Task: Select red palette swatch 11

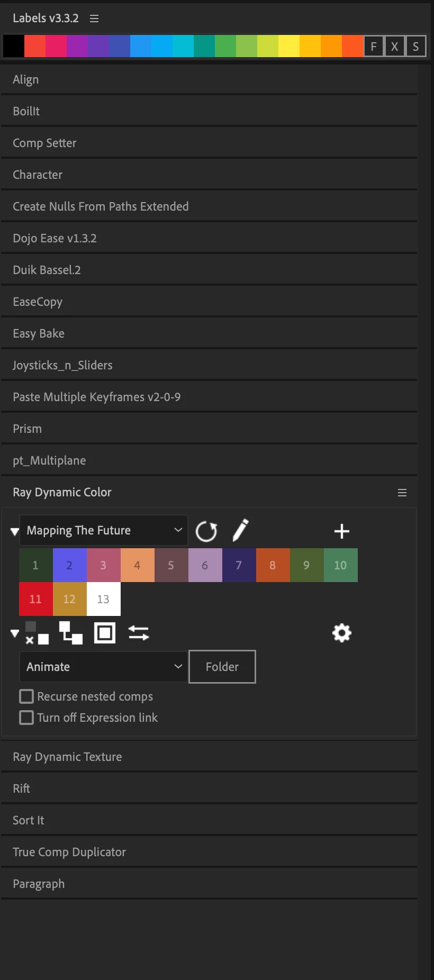Action: pyautogui.click(x=36, y=599)
